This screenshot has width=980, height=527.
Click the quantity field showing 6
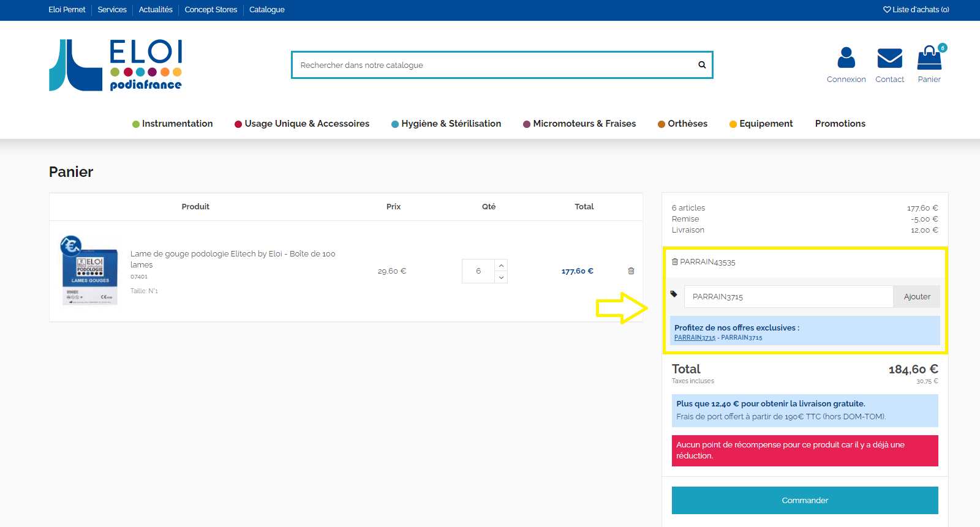click(x=478, y=271)
